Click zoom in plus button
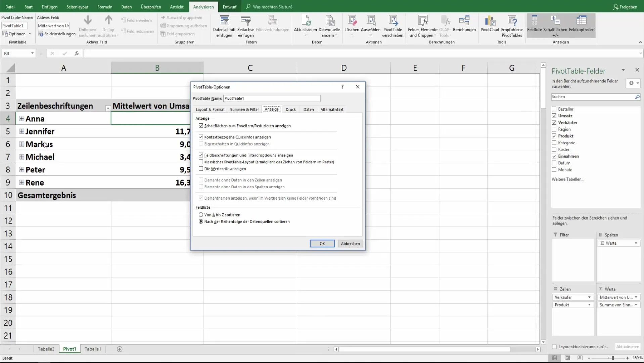Screen dimensions: 644x363 click(628, 358)
